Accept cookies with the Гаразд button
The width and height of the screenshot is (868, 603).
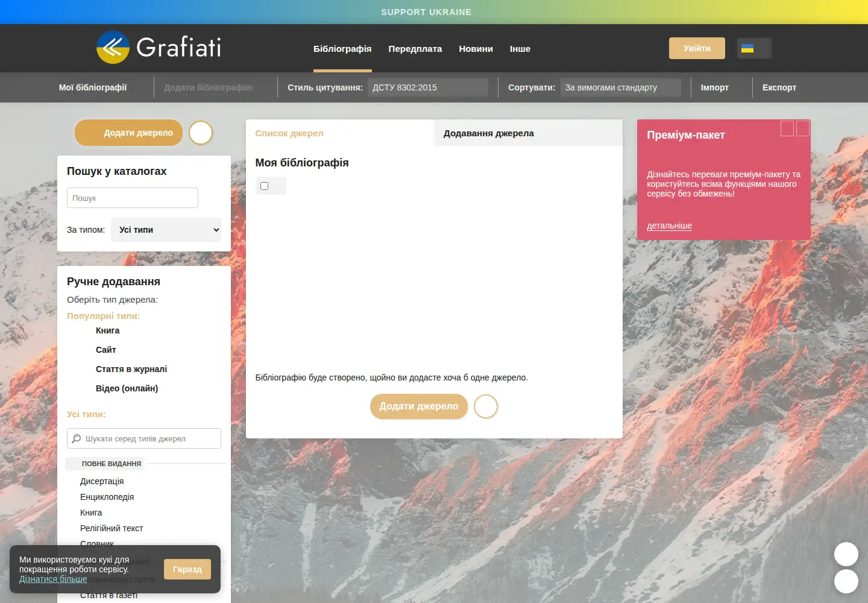tap(187, 569)
